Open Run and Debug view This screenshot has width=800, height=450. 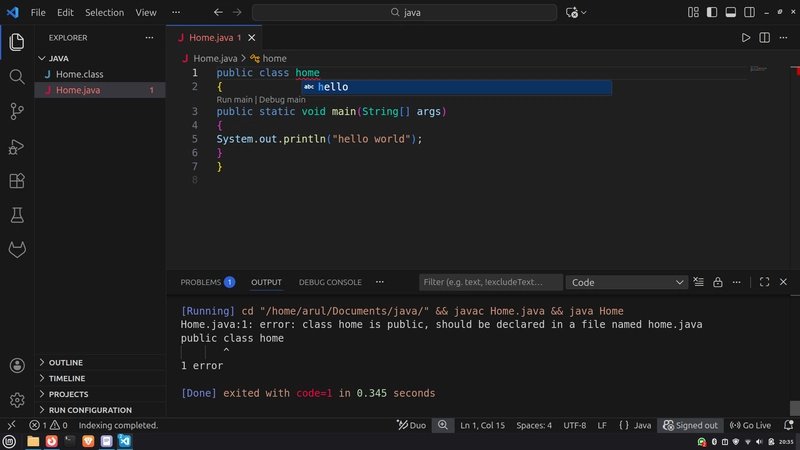point(17,146)
